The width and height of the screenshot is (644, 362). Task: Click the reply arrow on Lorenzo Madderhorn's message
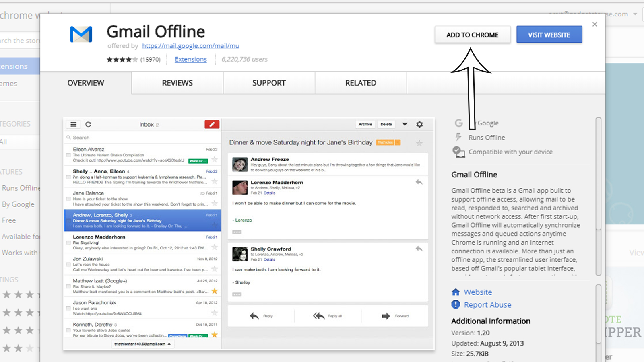(x=419, y=182)
